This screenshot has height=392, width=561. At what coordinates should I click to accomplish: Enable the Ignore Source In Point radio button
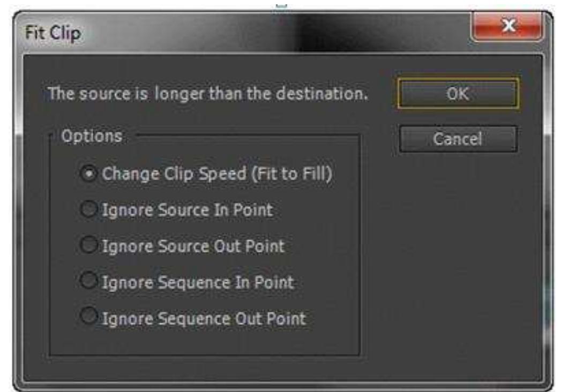[x=89, y=210]
